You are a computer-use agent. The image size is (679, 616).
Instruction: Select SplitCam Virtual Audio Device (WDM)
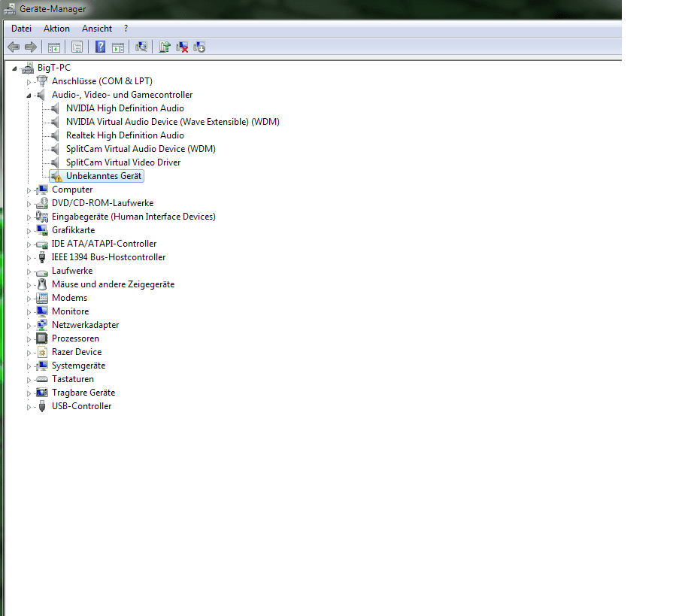click(141, 149)
